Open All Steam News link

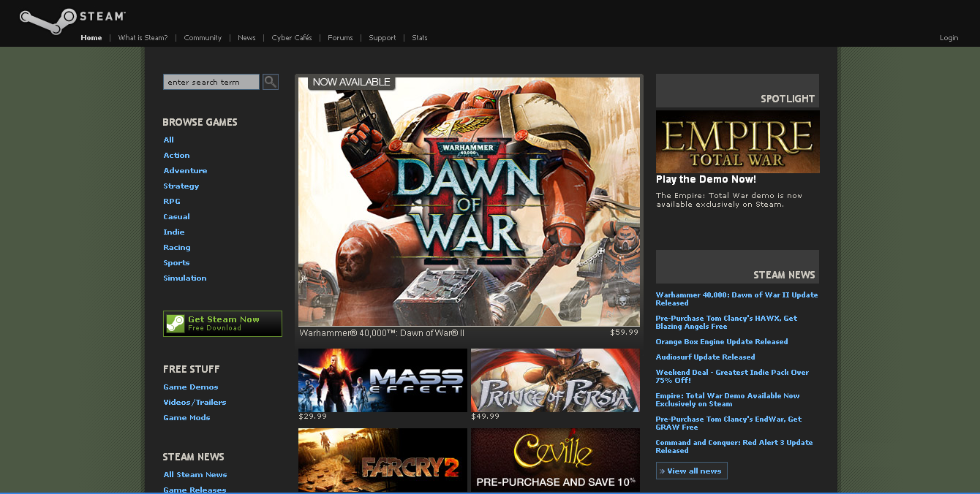[195, 474]
